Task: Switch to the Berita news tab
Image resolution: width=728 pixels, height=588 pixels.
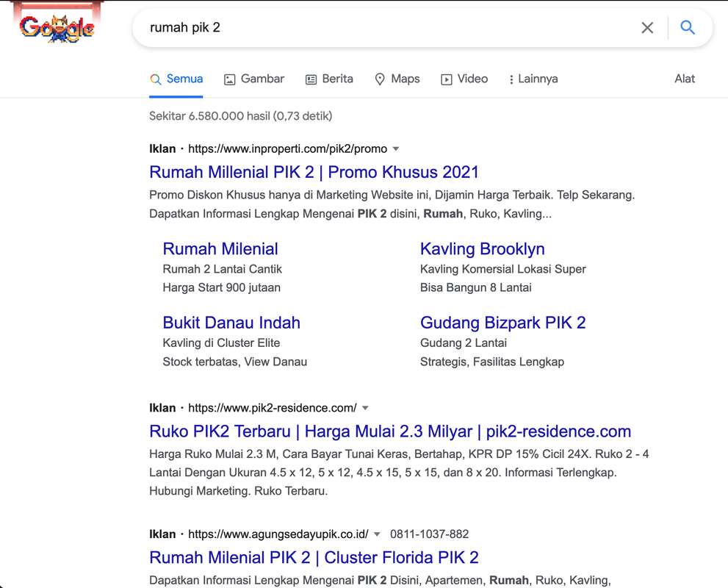Action: click(329, 79)
